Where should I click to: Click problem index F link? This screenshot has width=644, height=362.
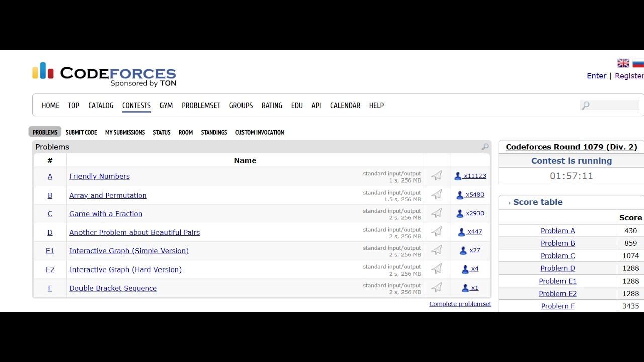tap(50, 288)
